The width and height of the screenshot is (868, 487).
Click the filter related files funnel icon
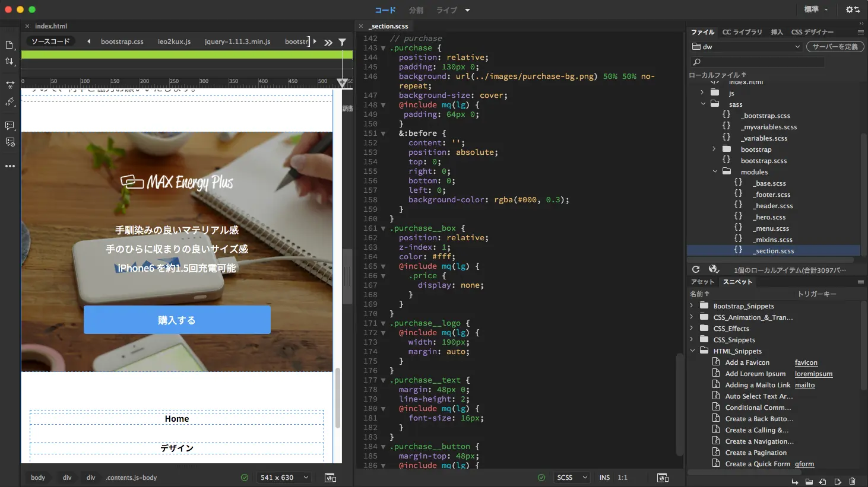pos(343,42)
